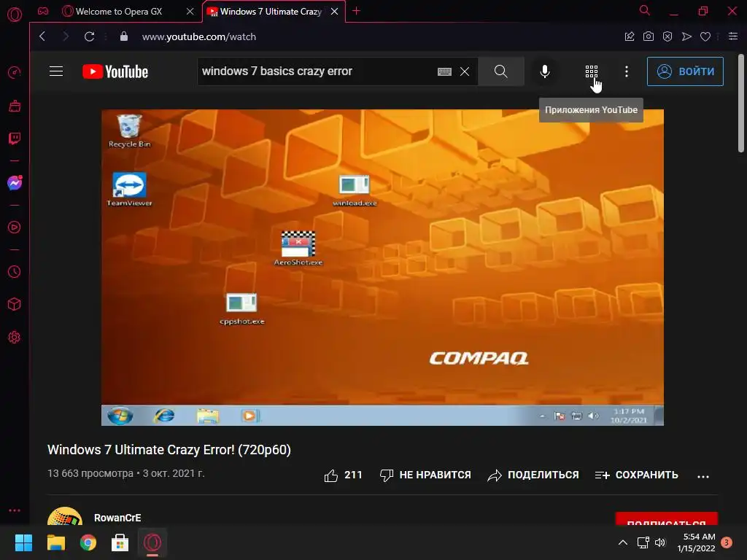This screenshot has height=560, width=747.
Task: Open YouTube hamburger guide menu
Action: [56, 71]
